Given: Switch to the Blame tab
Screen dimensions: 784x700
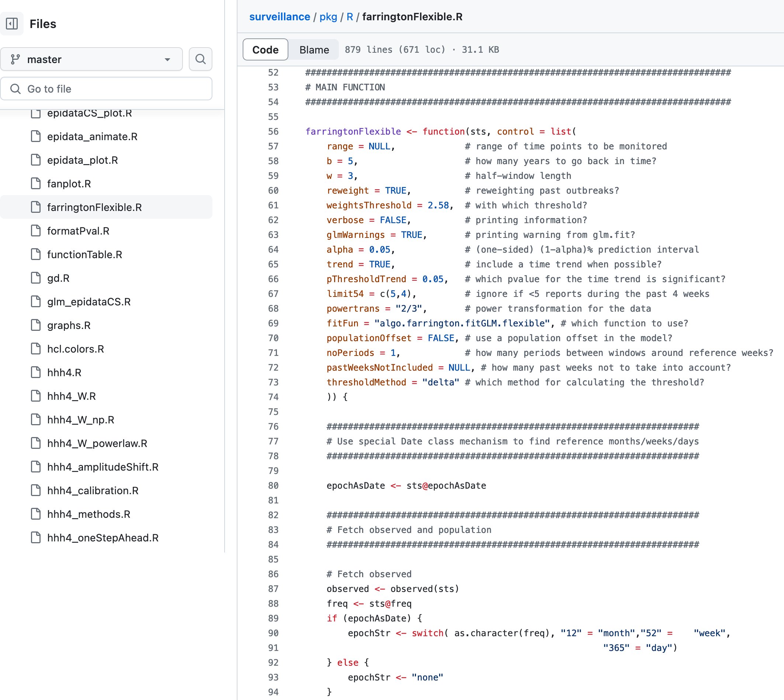Looking at the screenshot, I should click(x=314, y=50).
